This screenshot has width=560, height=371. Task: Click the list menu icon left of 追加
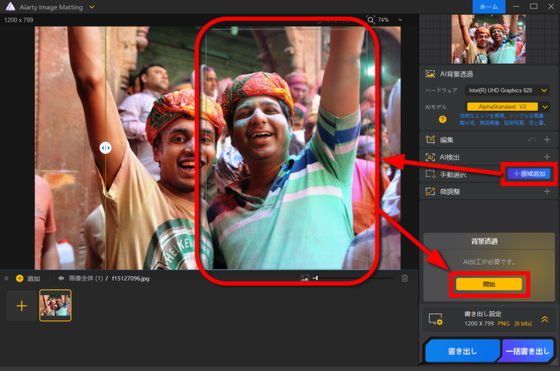6,278
